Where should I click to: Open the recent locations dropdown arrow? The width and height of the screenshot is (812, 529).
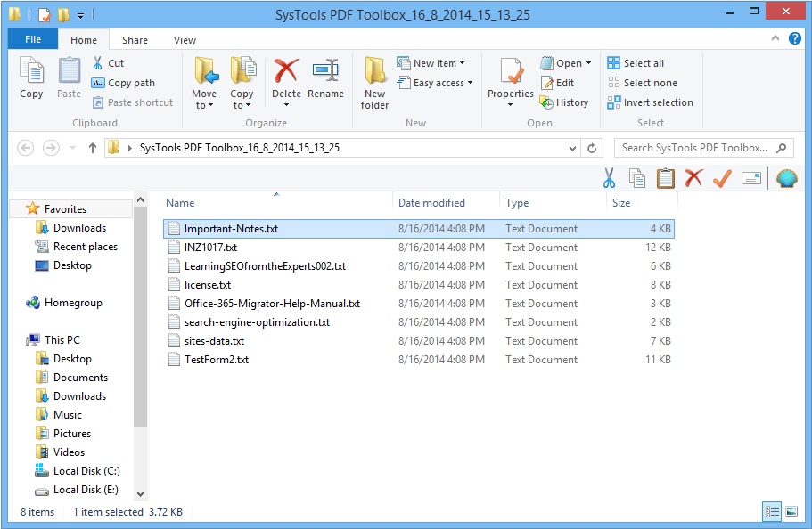pyautogui.click(x=72, y=148)
